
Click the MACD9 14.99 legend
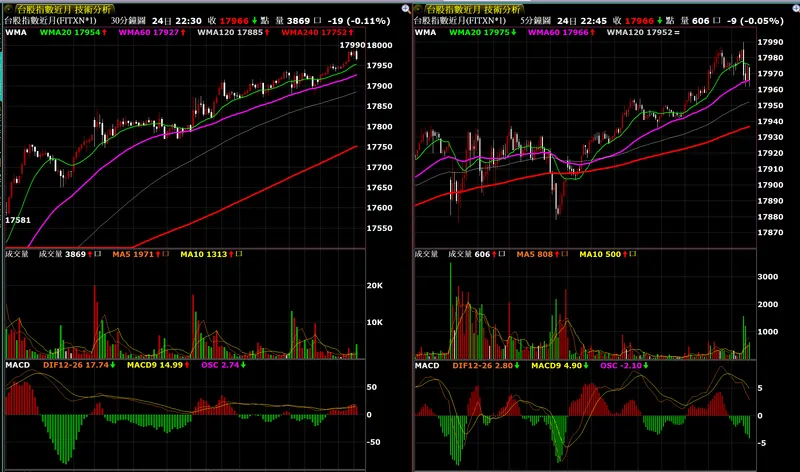pos(158,365)
